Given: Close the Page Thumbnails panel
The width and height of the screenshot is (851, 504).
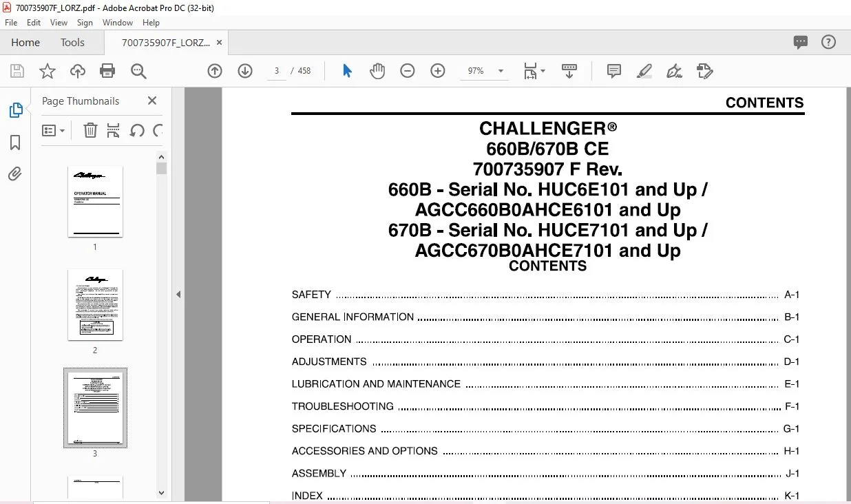Looking at the screenshot, I should [152, 101].
